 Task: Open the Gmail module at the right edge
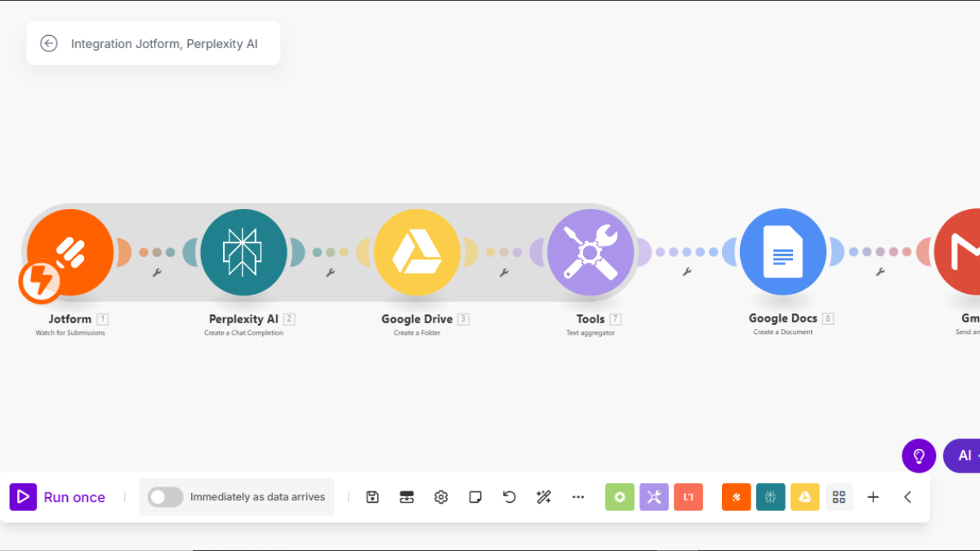click(957, 252)
